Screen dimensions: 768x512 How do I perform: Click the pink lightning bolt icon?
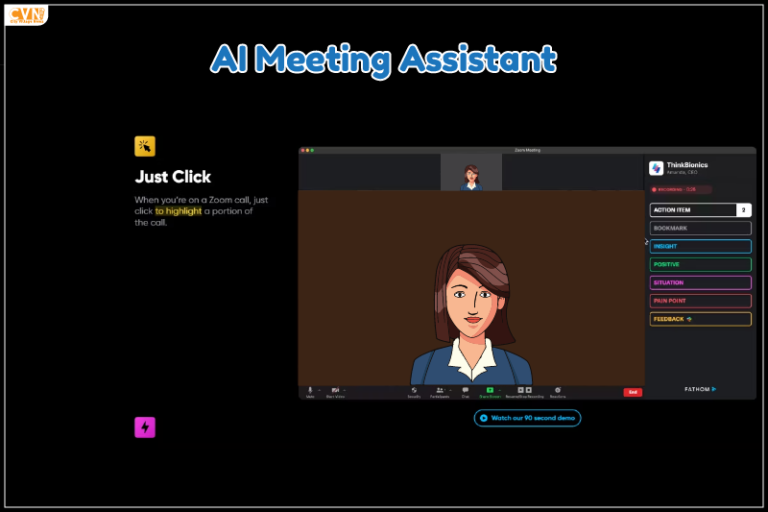[x=144, y=427]
